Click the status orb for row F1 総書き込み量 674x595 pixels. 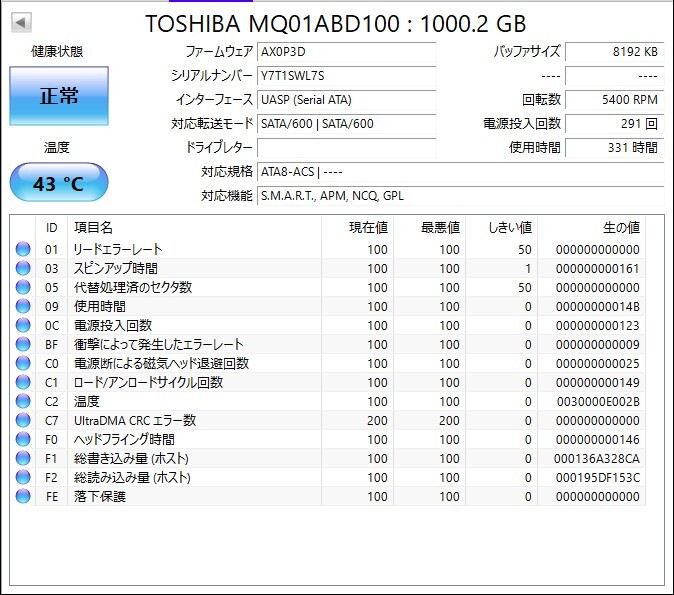click(23, 458)
